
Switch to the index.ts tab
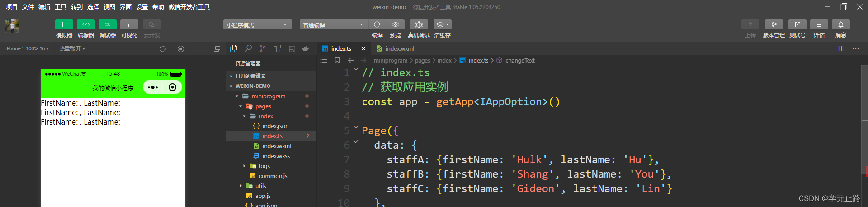341,48
